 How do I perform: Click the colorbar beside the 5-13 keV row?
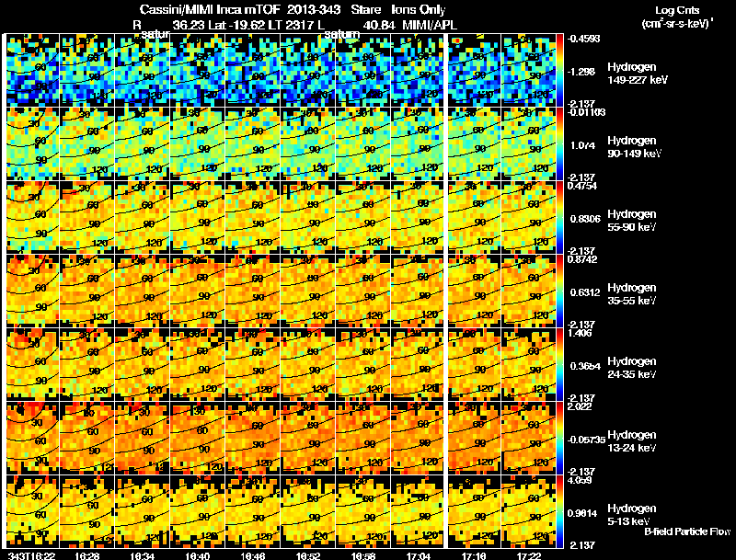[x=560, y=512]
